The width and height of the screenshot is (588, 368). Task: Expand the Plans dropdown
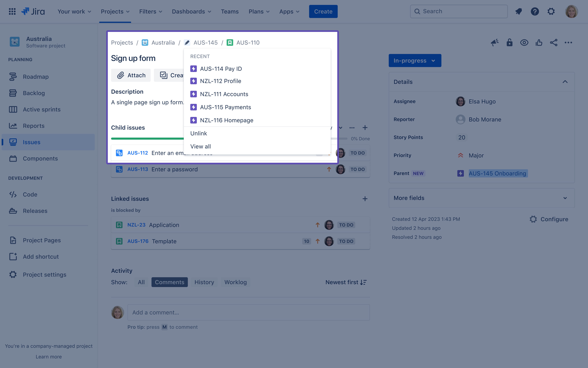[x=259, y=11]
